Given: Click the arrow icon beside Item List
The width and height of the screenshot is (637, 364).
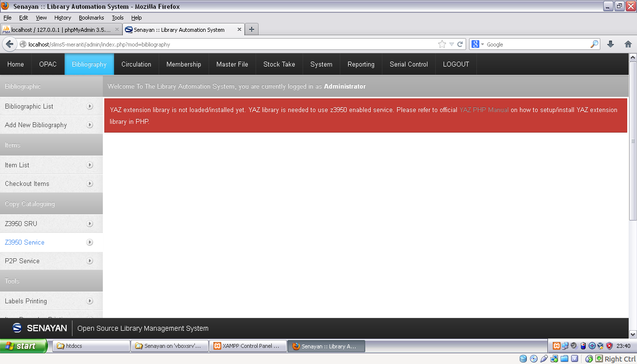Looking at the screenshot, I should 90,165.
